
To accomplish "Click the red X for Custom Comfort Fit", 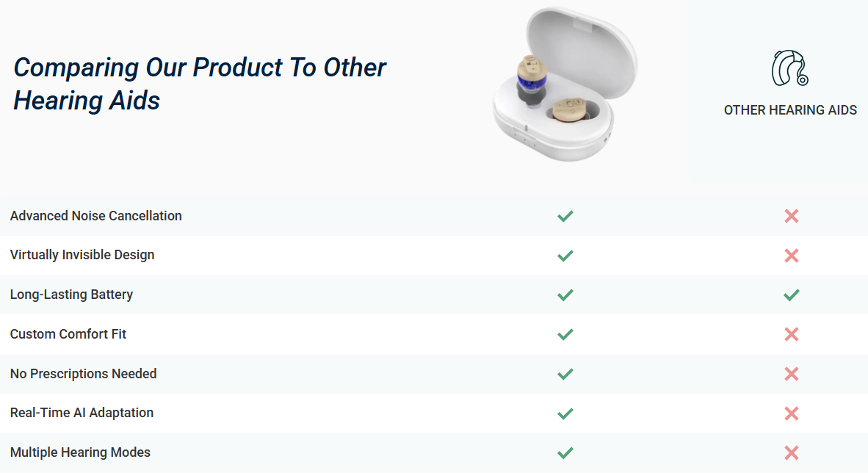I will click(791, 334).
